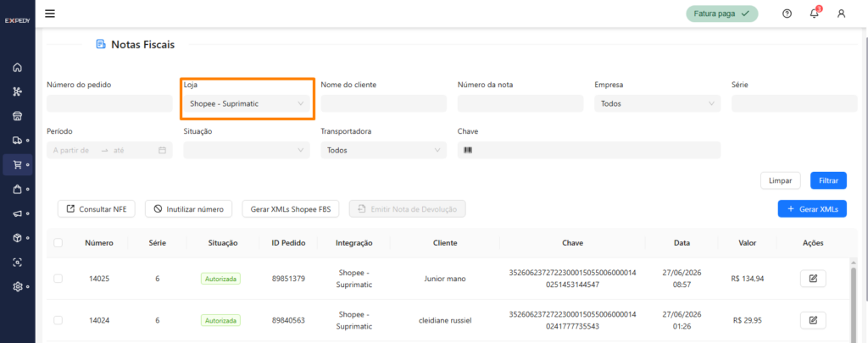Open the settings gear sidebar icon
The width and height of the screenshot is (868, 343).
point(17,286)
